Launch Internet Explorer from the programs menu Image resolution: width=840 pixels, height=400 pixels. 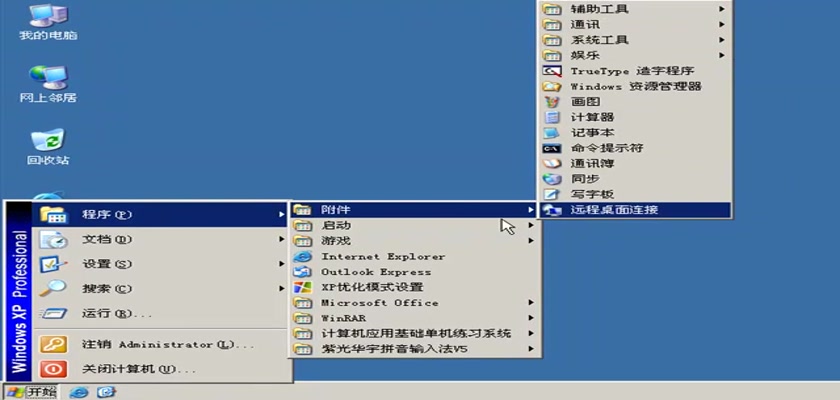click(x=414, y=256)
